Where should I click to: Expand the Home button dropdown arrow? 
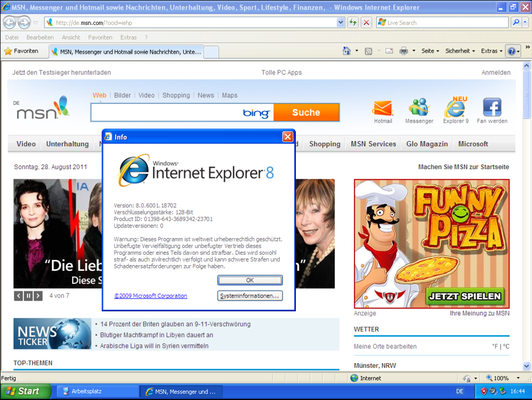tap(357, 51)
